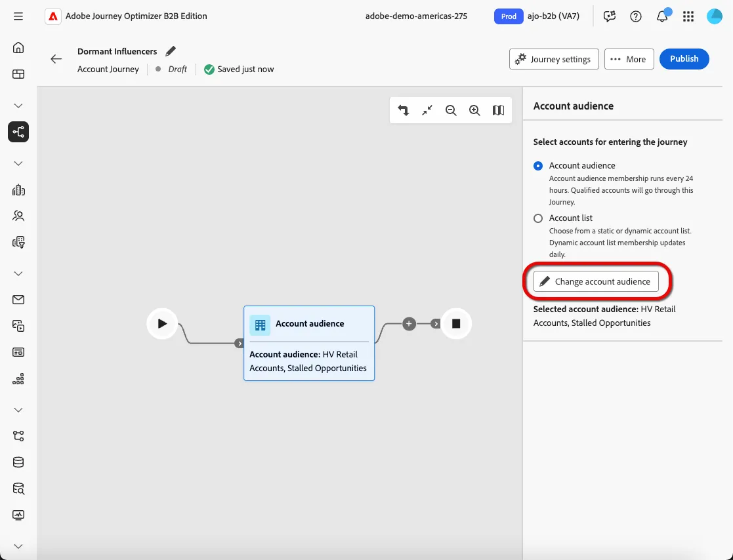Collapse sidebar section chevron above journeys icon
The width and height of the screenshot is (733, 560).
click(18, 106)
